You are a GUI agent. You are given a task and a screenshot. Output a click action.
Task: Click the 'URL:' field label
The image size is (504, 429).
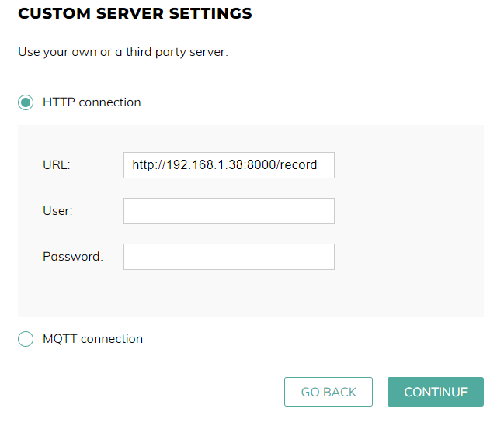pos(57,165)
